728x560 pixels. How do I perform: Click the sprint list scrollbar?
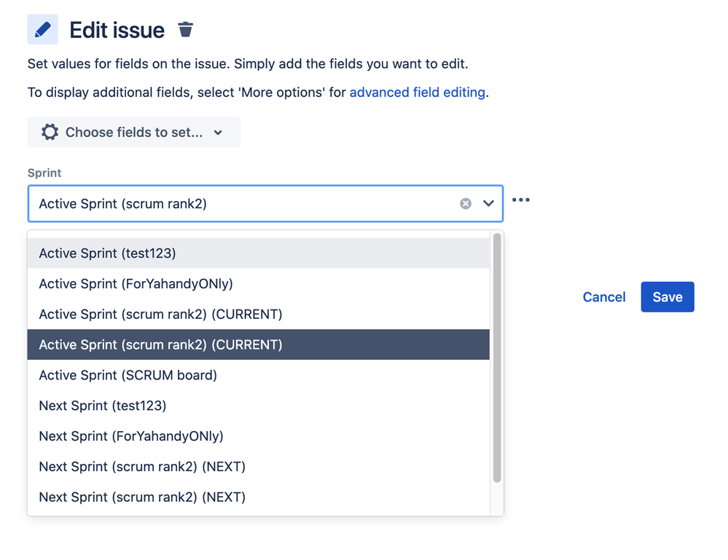[x=497, y=357]
